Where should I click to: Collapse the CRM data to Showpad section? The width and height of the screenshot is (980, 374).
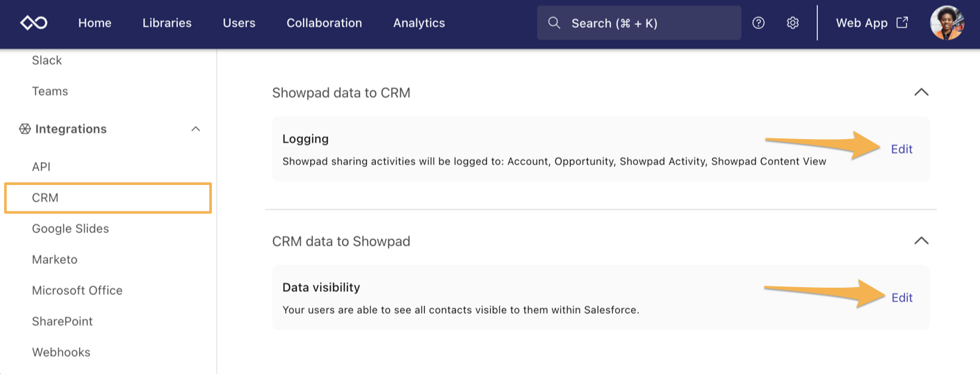click(x=921, y=241)
